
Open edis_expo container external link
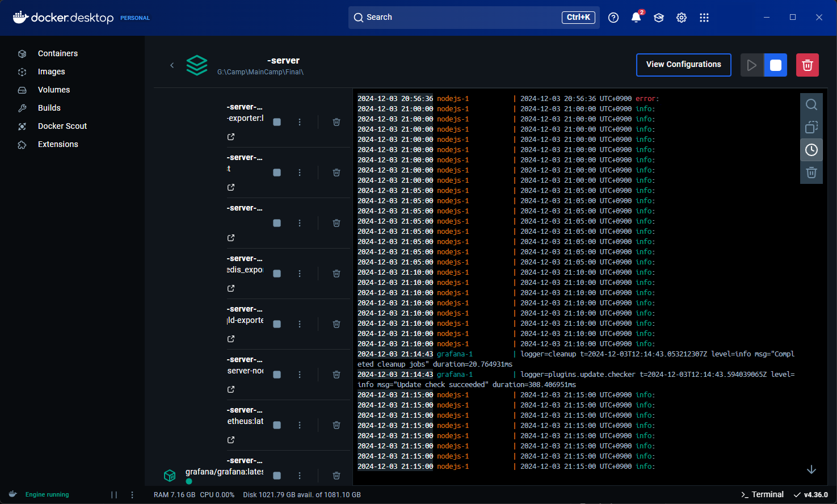coord(231,288)
